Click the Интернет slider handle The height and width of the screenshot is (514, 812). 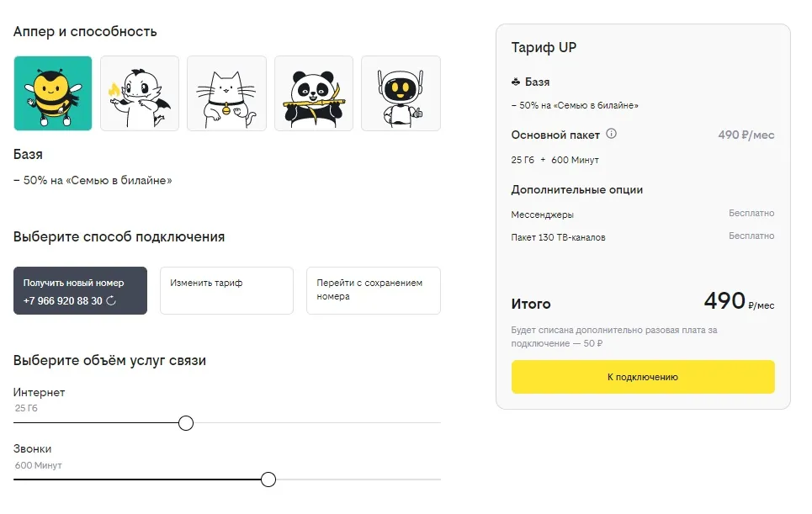186,422
